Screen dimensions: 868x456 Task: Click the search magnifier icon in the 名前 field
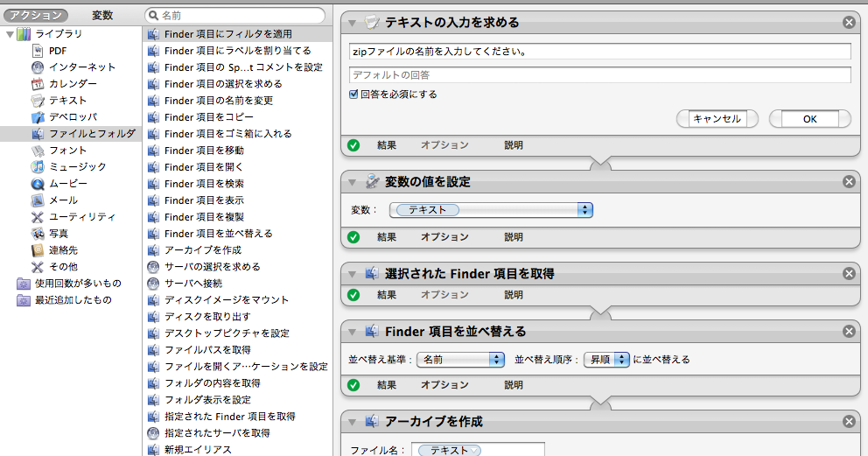153,16
